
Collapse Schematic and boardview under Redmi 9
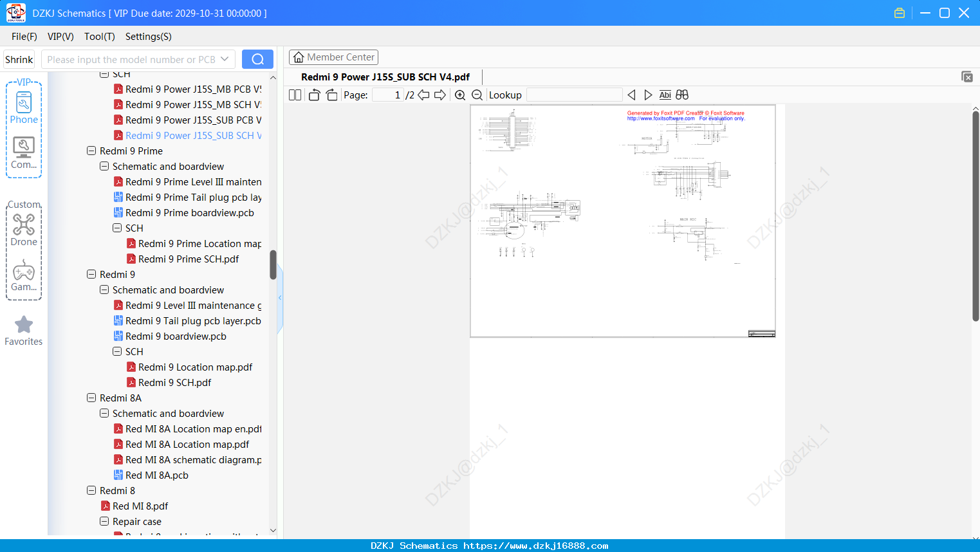point(104,290)
